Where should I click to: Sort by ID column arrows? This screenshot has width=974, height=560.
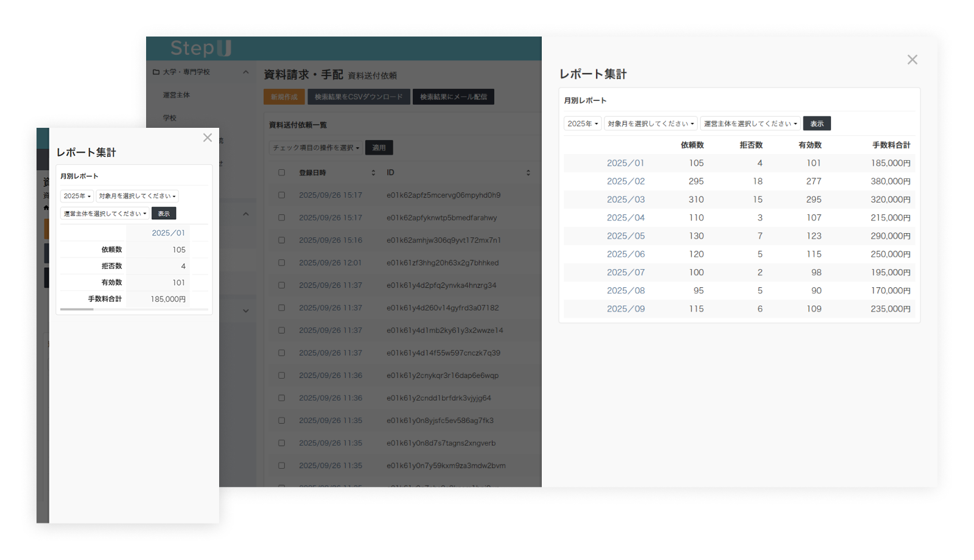coord(528,173)
